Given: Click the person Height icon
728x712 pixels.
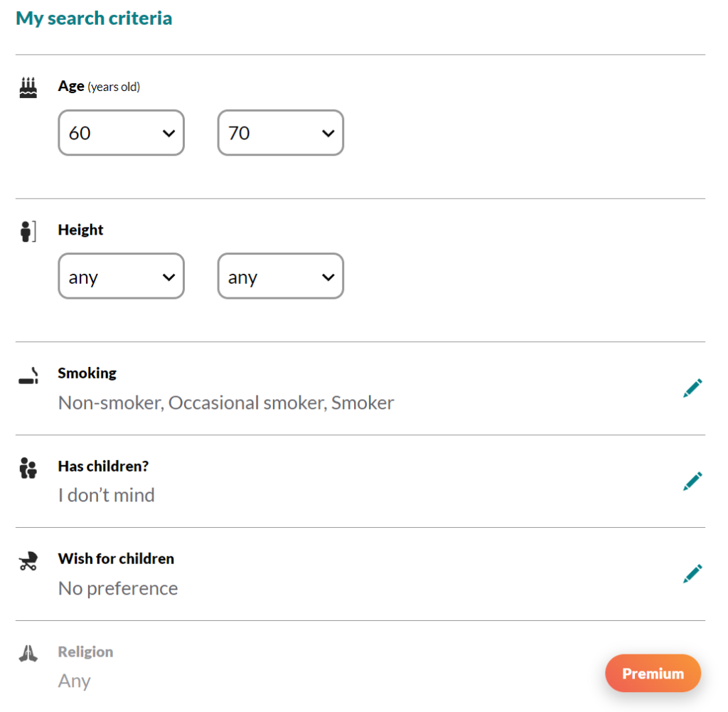Looking at the screenshot, I should [28, 231].
